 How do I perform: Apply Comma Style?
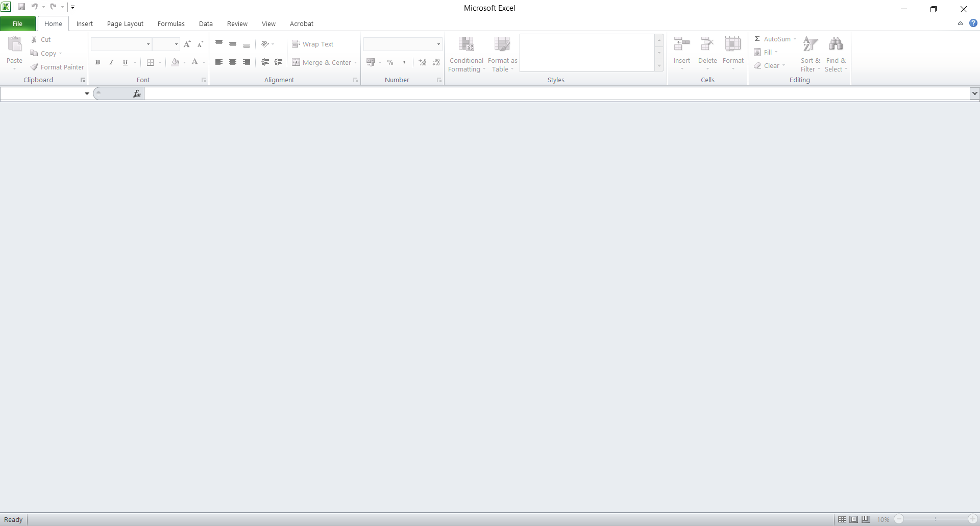tap(404, 62)
